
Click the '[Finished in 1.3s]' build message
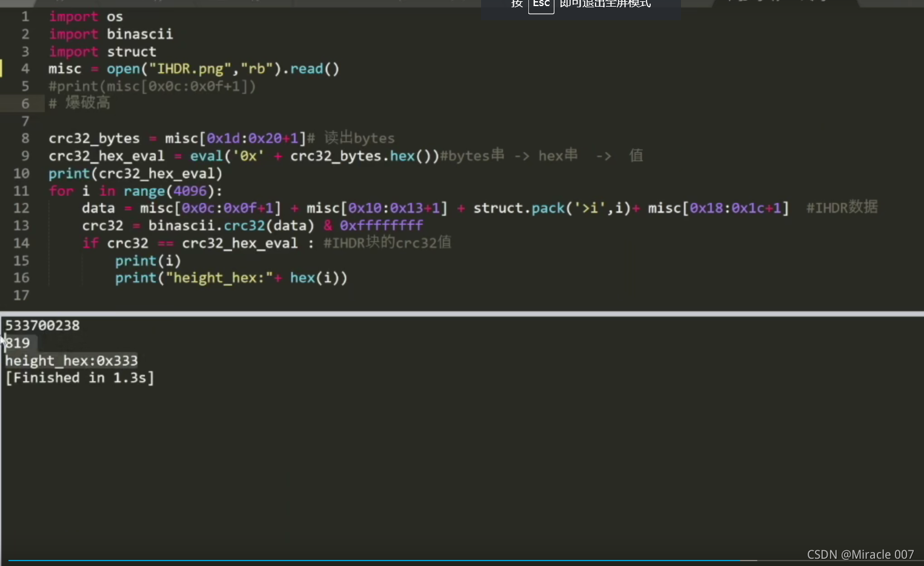[80, 378]
